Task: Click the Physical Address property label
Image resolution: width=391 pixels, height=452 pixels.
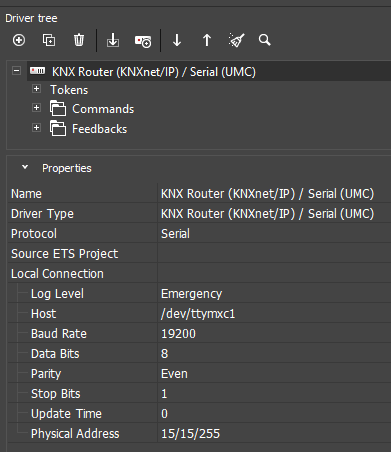Action: (x=75, y=434)
